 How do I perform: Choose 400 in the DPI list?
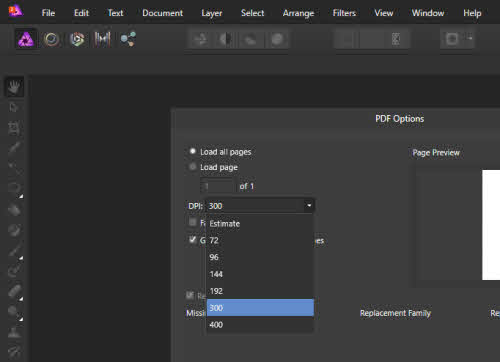tap(260, 324)
